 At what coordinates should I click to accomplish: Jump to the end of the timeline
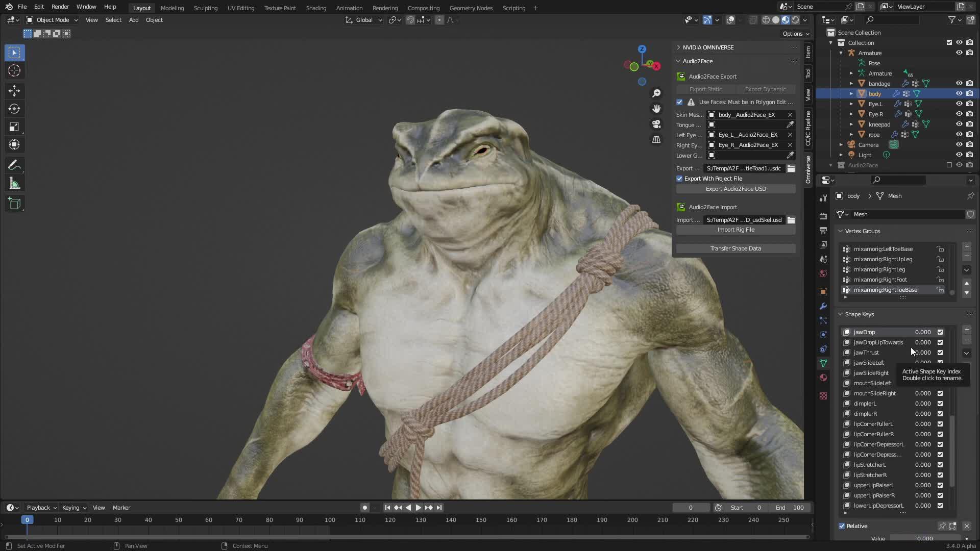[439, 508]
